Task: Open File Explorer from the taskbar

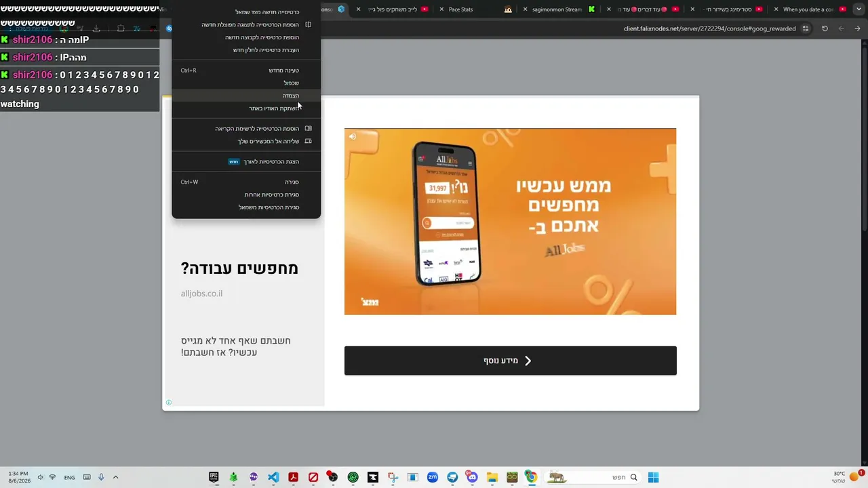Action: point(492,477)
